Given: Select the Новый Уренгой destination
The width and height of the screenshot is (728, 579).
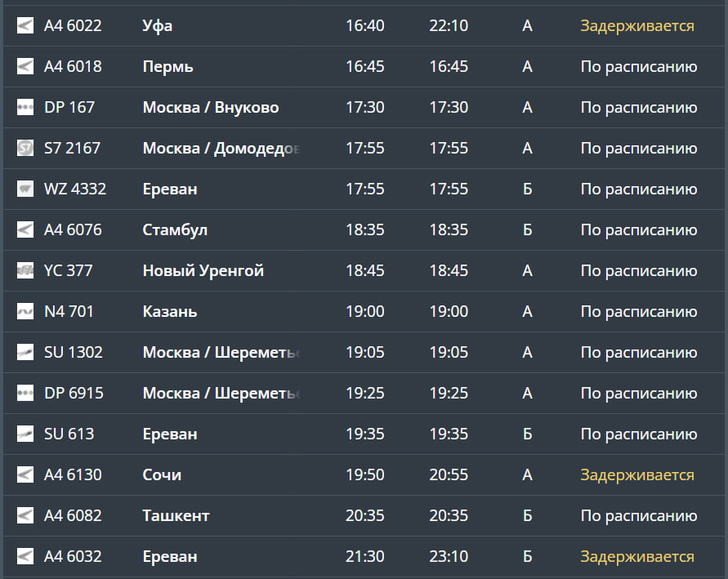Looking at the screenshot, I should (203, 271).
